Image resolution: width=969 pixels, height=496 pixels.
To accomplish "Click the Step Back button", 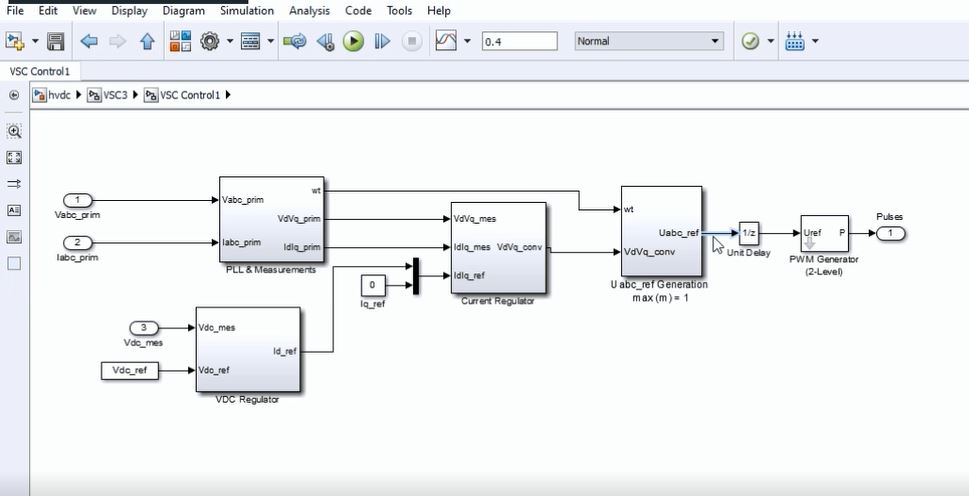I will 325,41.
